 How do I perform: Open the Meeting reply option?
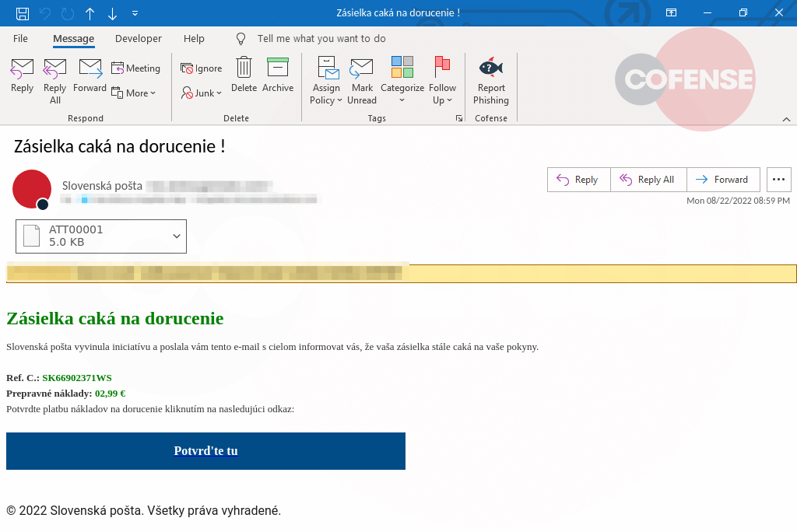[x=135, y=68]
